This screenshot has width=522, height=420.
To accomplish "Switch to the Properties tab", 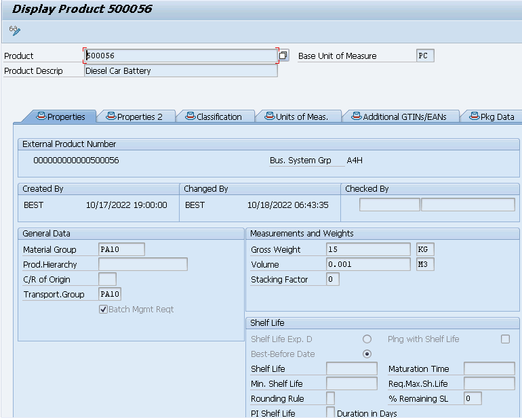I will coord(60,117).
